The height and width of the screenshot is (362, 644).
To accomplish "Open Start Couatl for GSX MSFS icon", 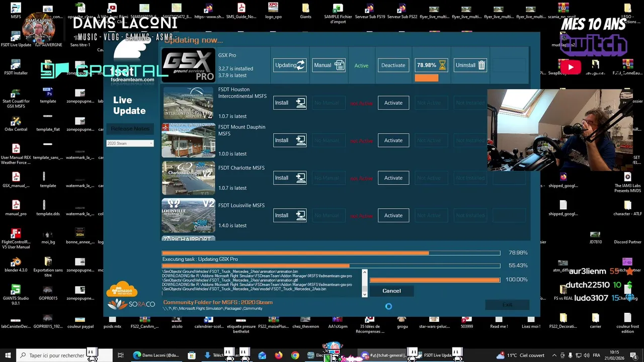I will pos(16,98).
